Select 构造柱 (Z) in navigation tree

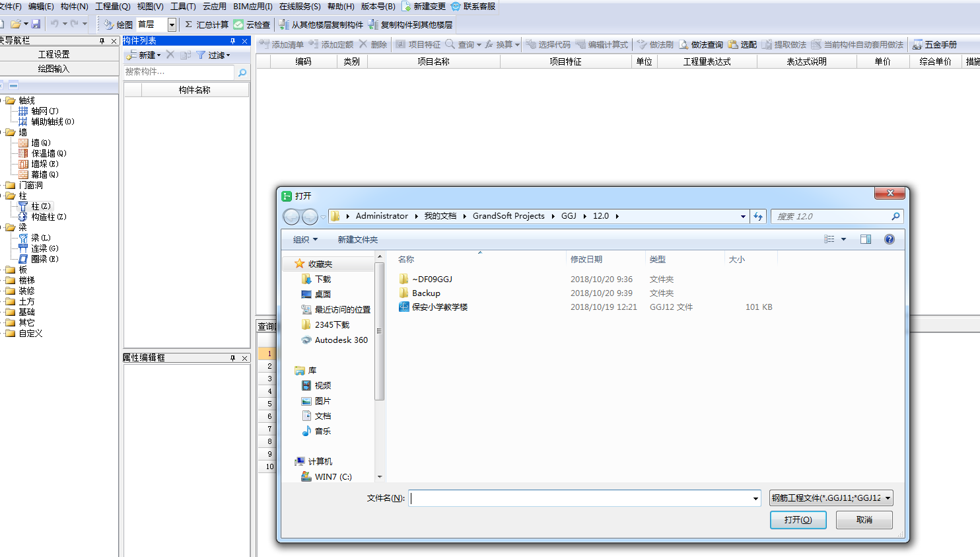coord(43,217)
